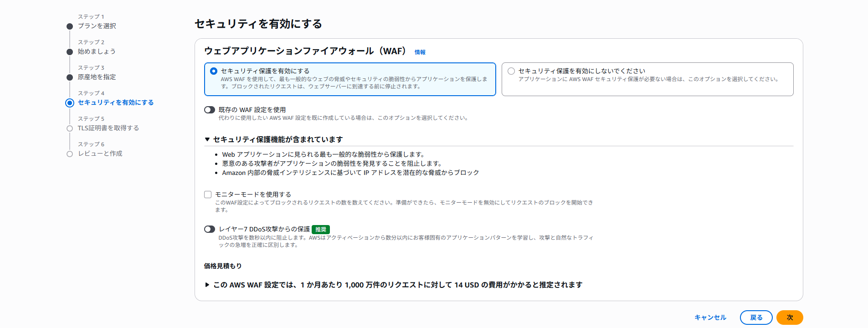Open the 情報 link next to WAF heading

(420, 52)
